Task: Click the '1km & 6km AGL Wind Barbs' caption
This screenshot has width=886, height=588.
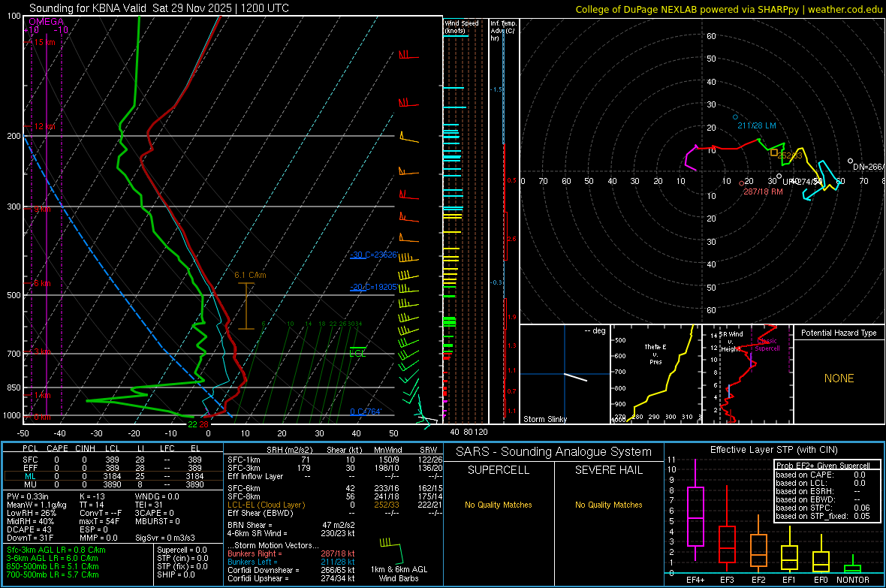Action: (399, 574)
